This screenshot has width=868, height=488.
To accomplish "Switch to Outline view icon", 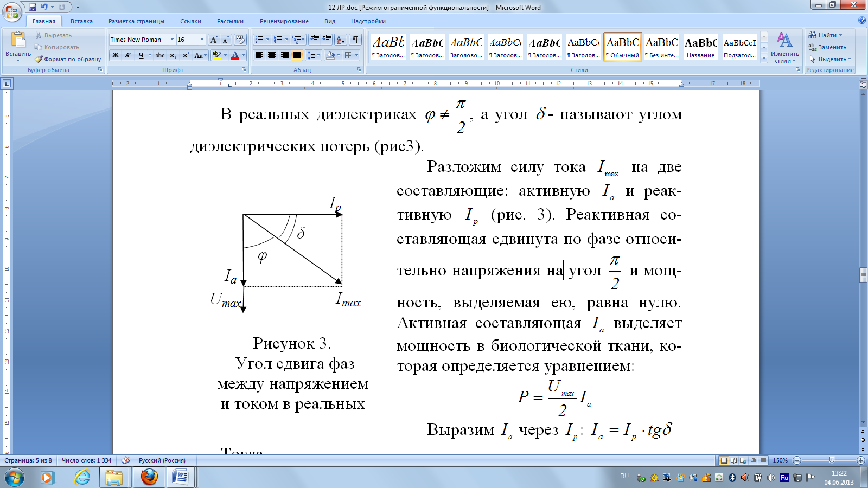I will click(753, 460).
